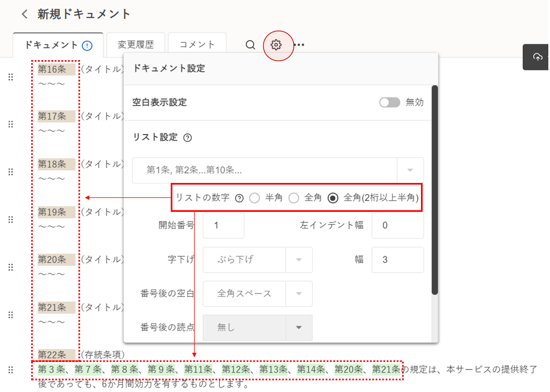Screen dimensions: 550x392
Task: Switch to the コメント tab
Action: pos(197,45)
